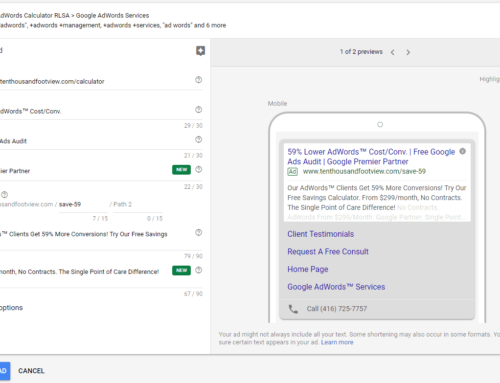Click the add feedback icon above the form
This screenshot has height=383, width=500.
pos(200,51)
